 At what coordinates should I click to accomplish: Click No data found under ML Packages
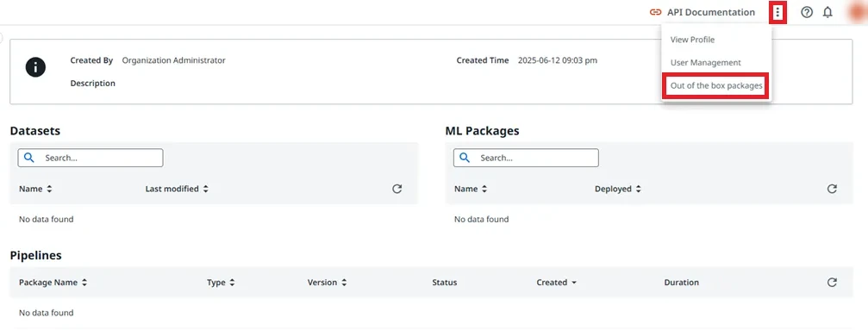(482, 219)
